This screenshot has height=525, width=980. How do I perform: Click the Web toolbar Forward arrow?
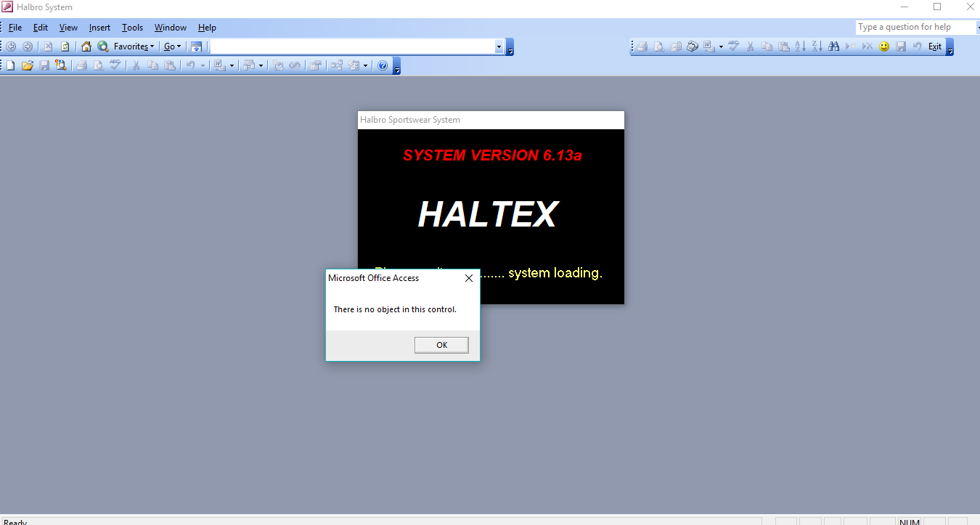pyautogui.click(x=28, y=46)
